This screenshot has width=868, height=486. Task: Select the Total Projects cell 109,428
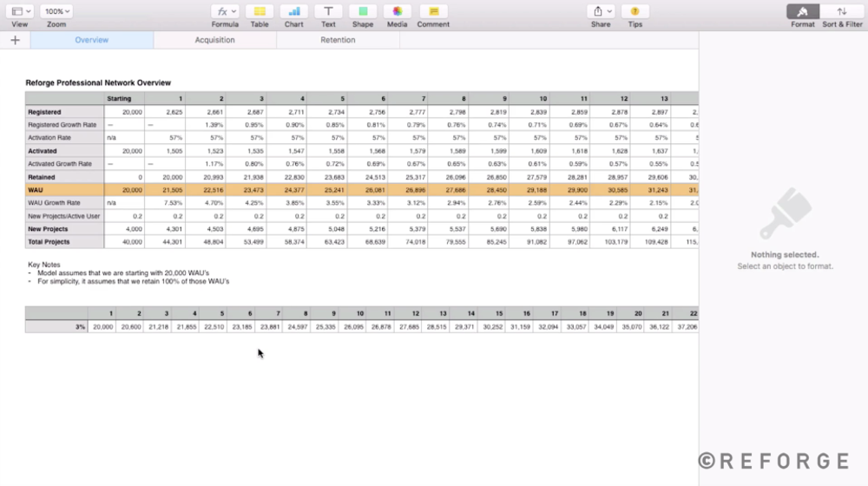[650, 242]
